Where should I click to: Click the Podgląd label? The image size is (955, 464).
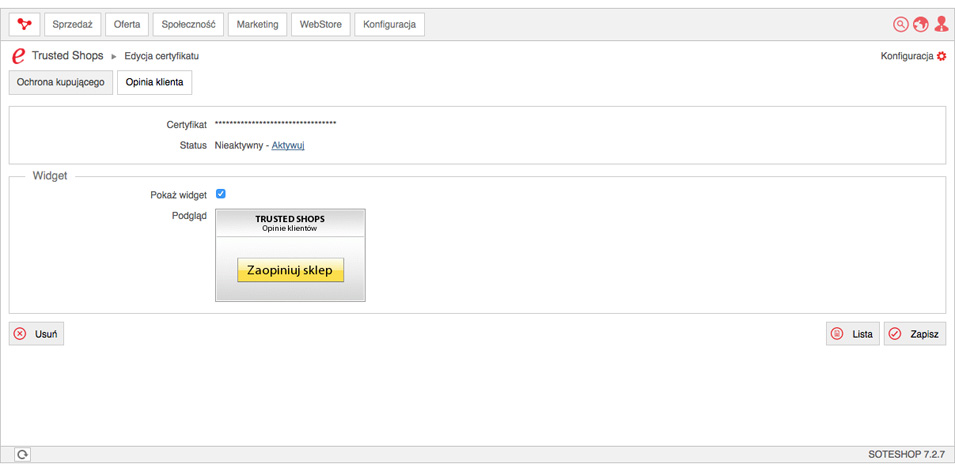(189, 216)
